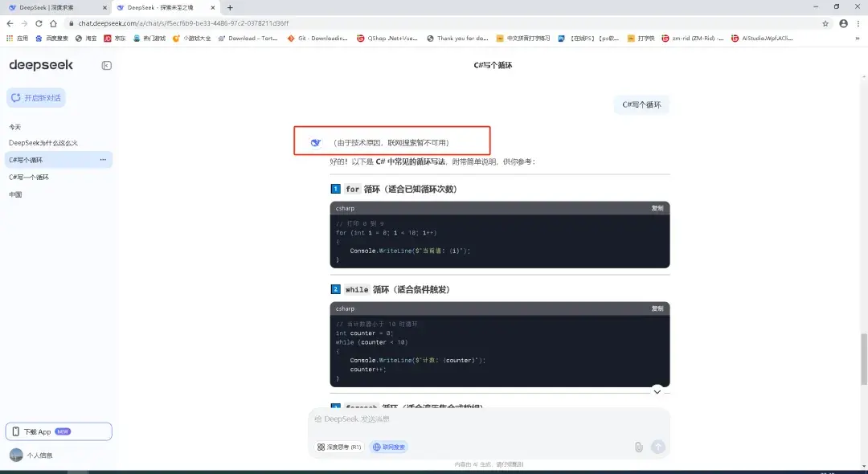868x474 pixels.
Task: Click the scroll-to-bottom chevron button
Action: [657, 391]
